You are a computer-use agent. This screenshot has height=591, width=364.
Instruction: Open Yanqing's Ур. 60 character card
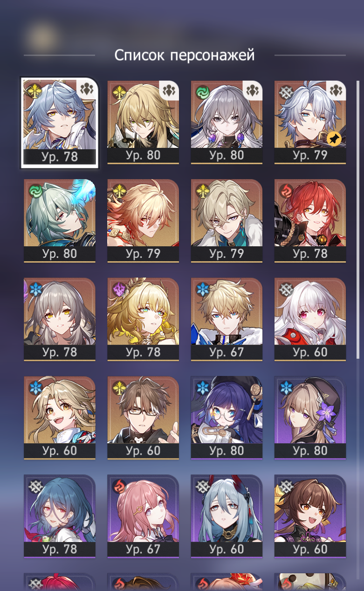pos(60,417)
